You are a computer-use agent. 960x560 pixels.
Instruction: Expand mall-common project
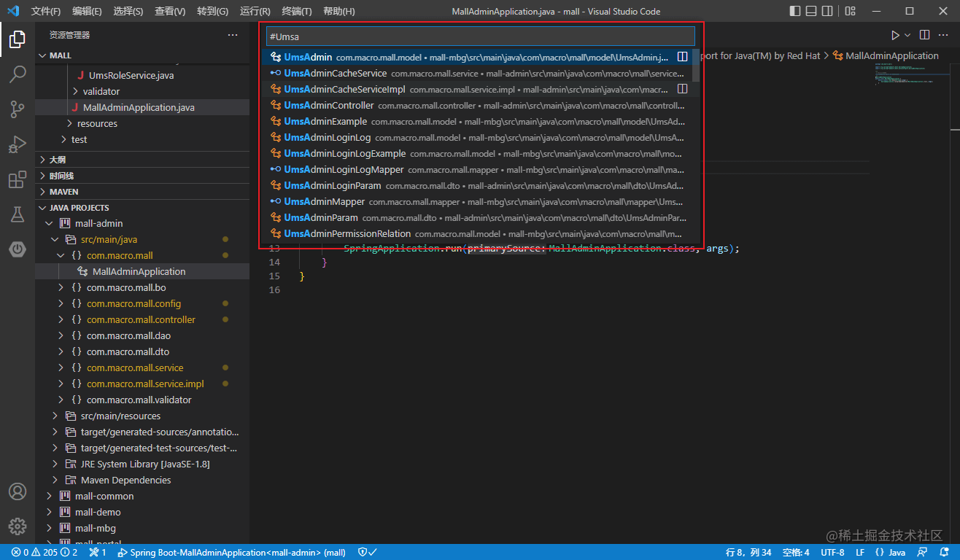pyautogui.click(x=142, y=496)
